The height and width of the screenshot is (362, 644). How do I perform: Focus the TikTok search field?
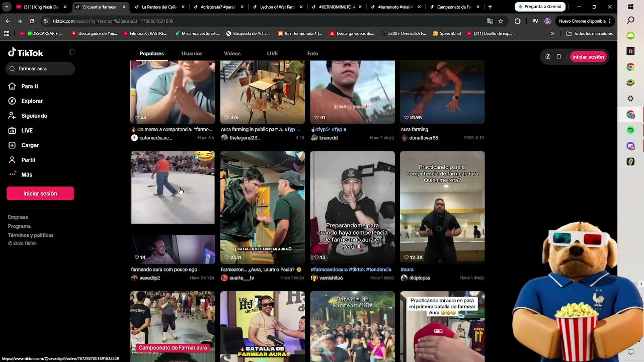point(40,69)
